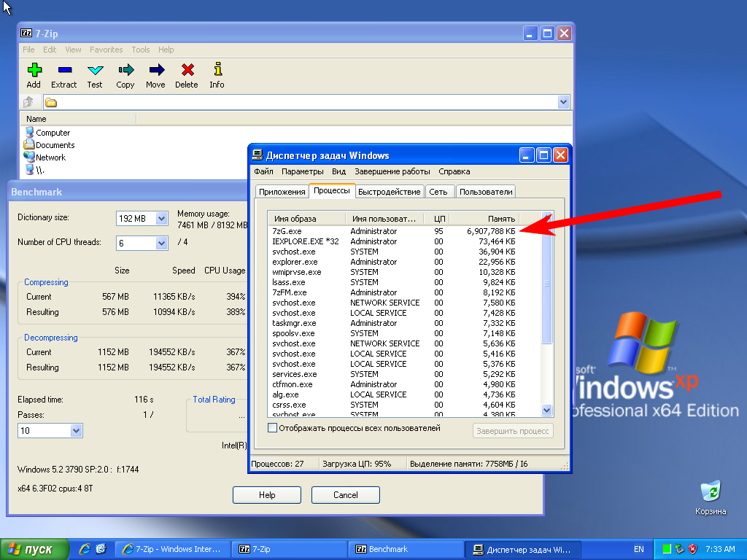Screen dimensions: 747x560
Task: Enable show processes from all users checkbox
Action: [x=273, y=427]
